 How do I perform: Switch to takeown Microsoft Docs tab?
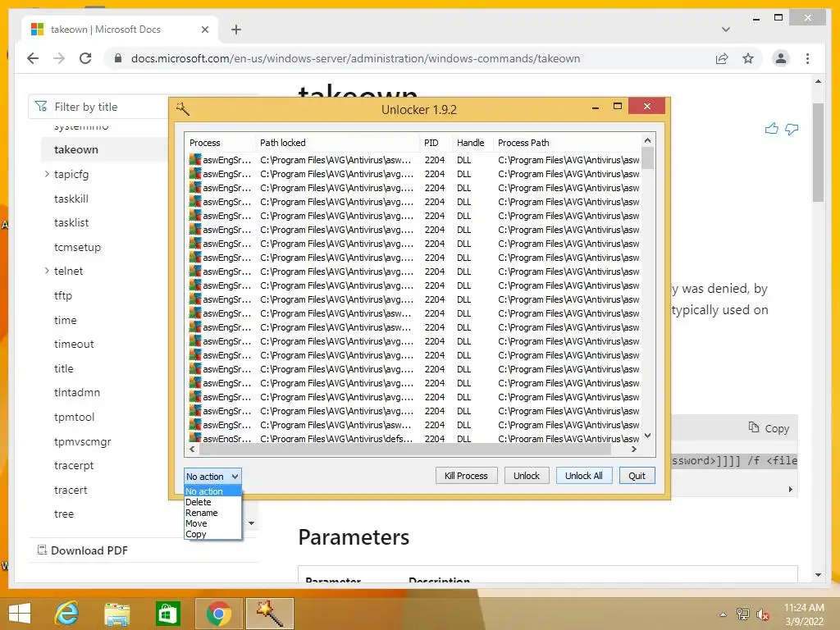[119, 30]
